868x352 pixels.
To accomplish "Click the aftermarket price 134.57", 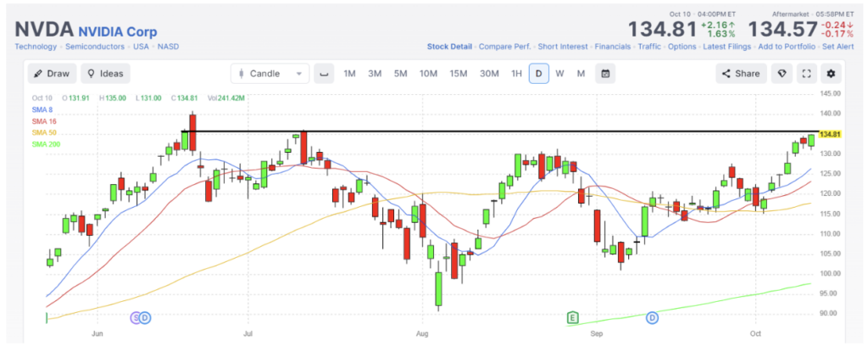I will click(782, 30).
